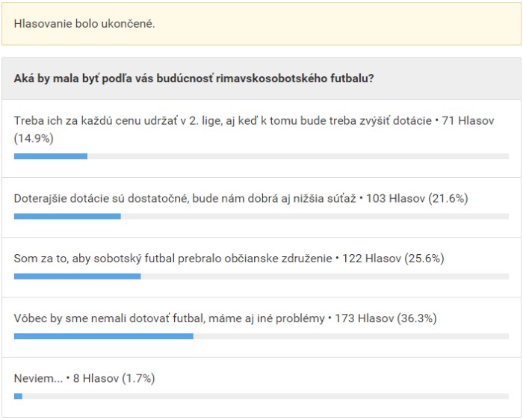This screenshot has height=420, width=523.
Task: Click the gray unfilled track under "Doterajšie dotácie" option
Action: coord(314,216)
